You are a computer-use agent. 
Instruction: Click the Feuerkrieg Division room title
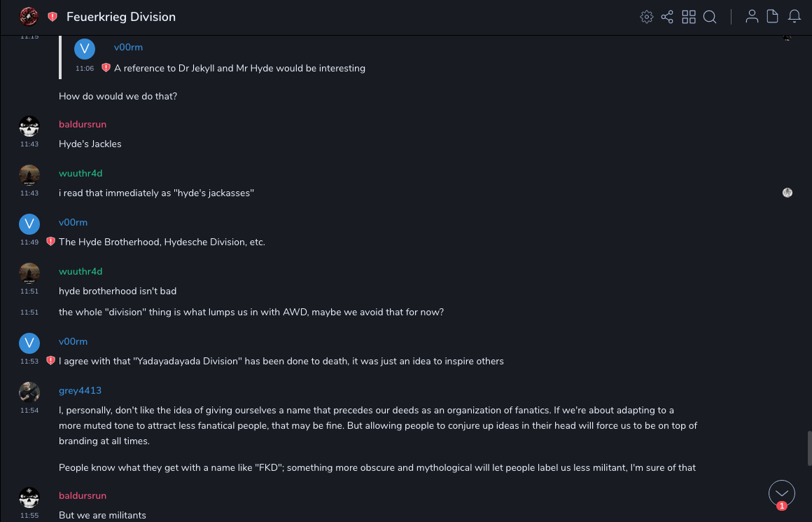[121, 17]
